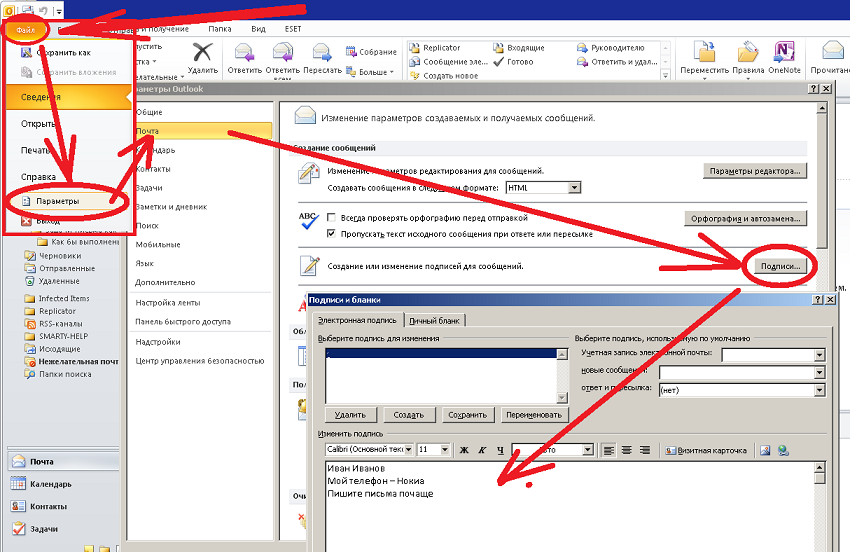Screen dimensions: 850x552
Task: Click the Подписи... button
Action: 780,266
